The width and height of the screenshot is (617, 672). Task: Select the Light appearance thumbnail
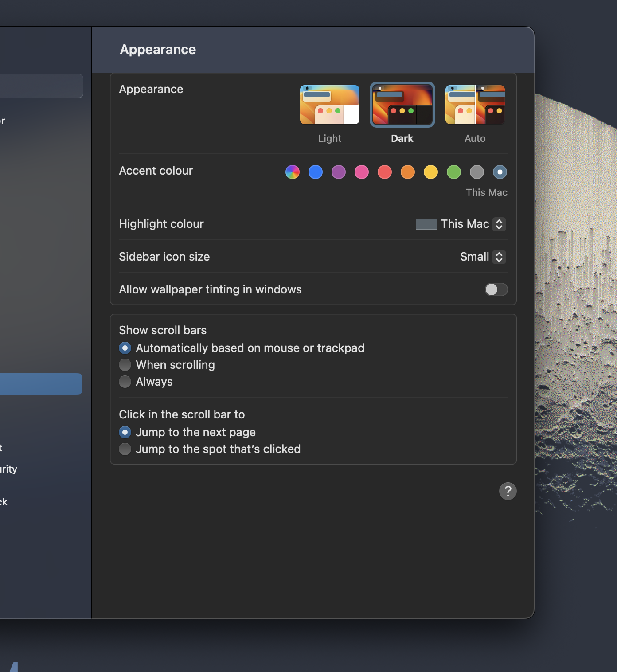point(330,105)
